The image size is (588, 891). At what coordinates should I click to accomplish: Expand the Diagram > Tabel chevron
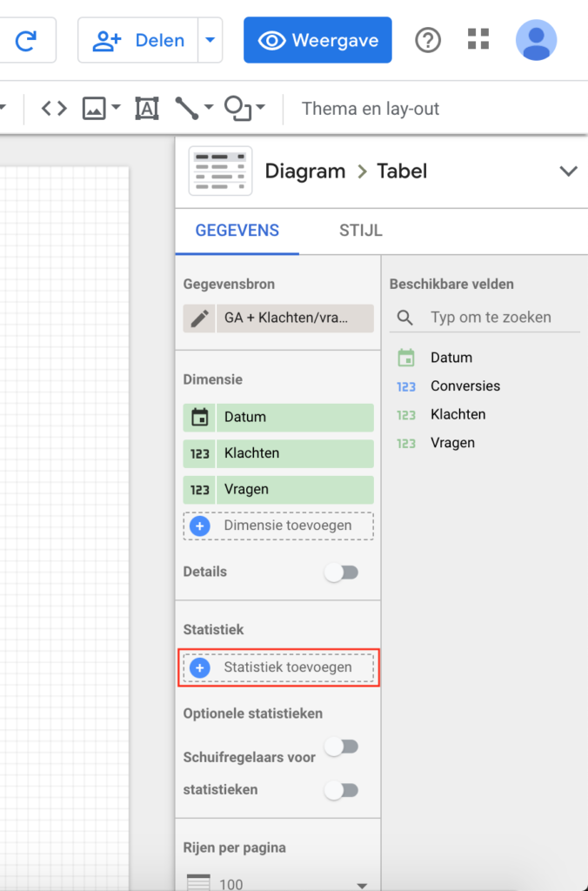[x=568, y=171]
